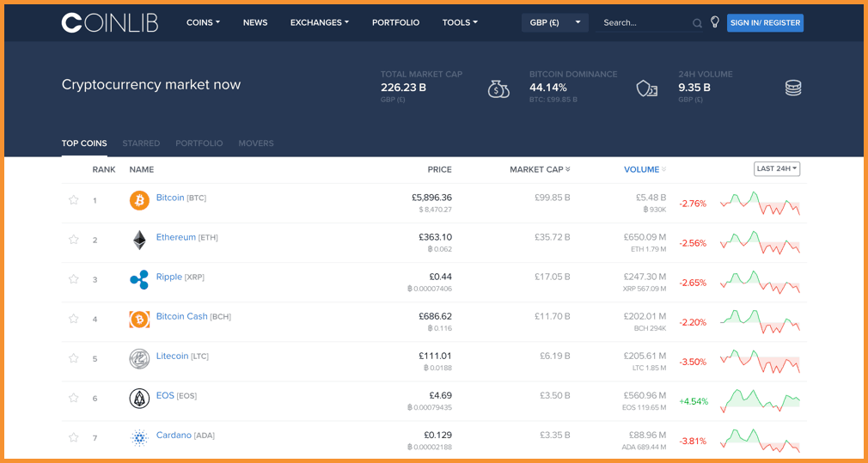Open the Coins dropdown menu
The height and width of the screenshot is (463, 868).
tap(203, 22)
